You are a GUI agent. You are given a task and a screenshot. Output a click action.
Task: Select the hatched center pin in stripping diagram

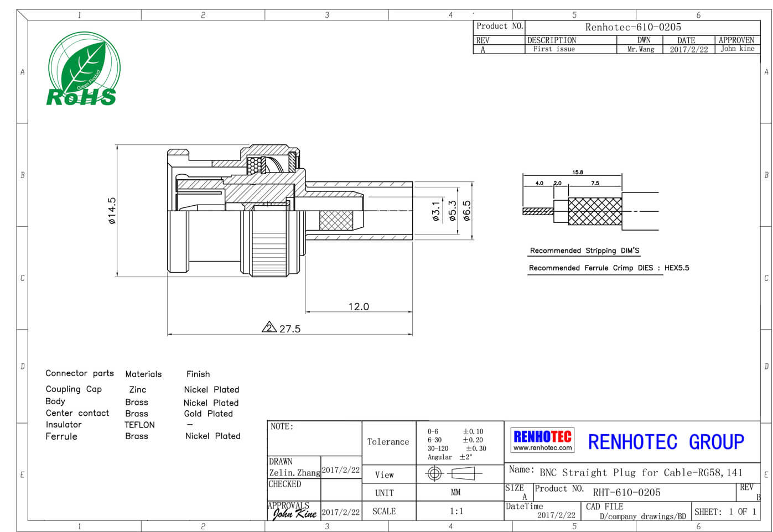(x=538, y=211)
